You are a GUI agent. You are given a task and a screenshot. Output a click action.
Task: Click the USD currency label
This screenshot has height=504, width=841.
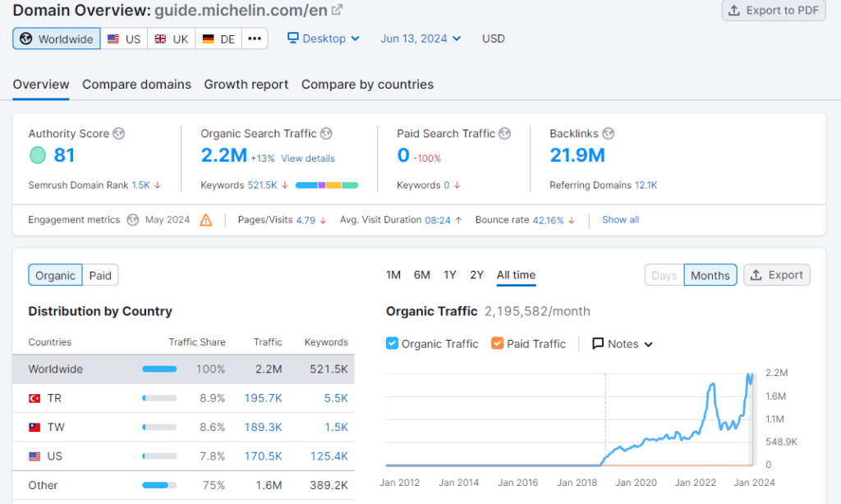click(494, 39)
